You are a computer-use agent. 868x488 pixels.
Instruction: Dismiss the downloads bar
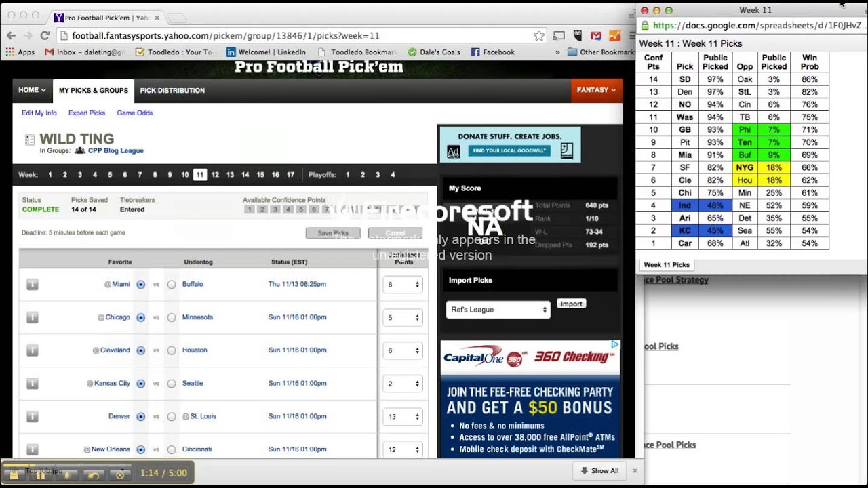(635, 470)
